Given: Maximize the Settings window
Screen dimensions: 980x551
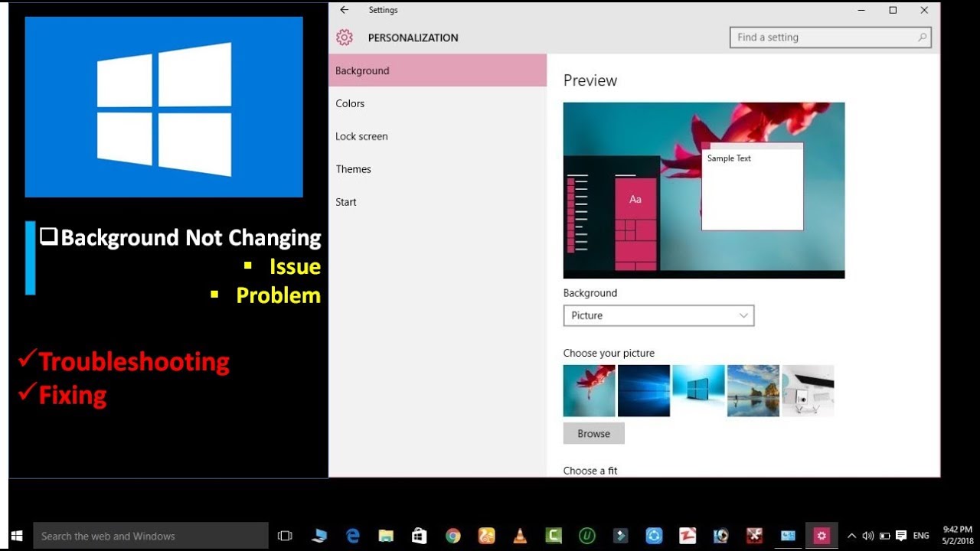Looking at the screenshot, I should 893,10.
